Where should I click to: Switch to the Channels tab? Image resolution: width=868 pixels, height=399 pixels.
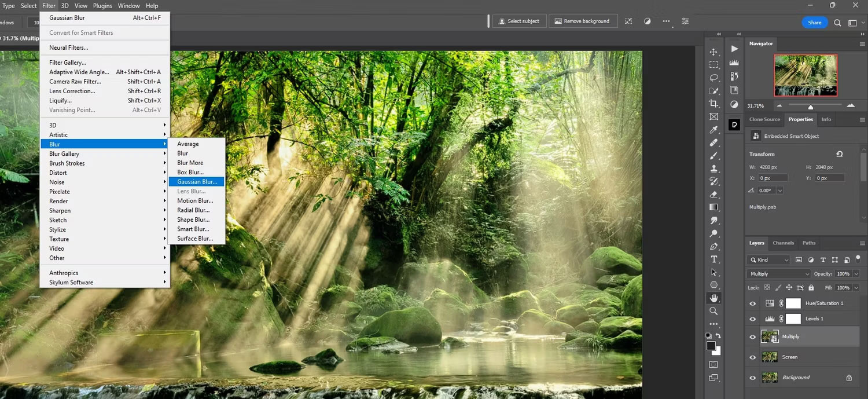pos(783,243)
